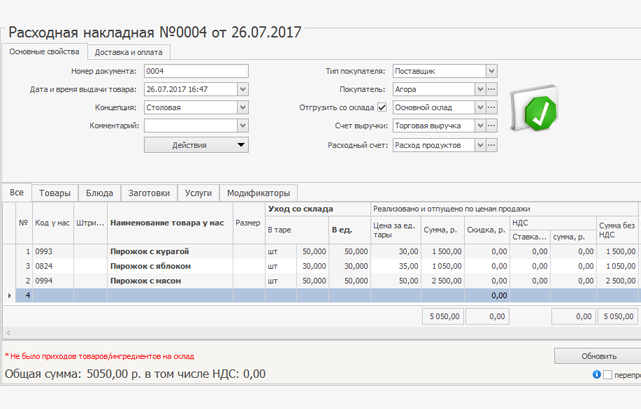The height and width of the screenshot is (409, 641).
Task: Toggle the Отгрузить со склада checkbox
Action: pyautogui.click(x=382, y=107)
